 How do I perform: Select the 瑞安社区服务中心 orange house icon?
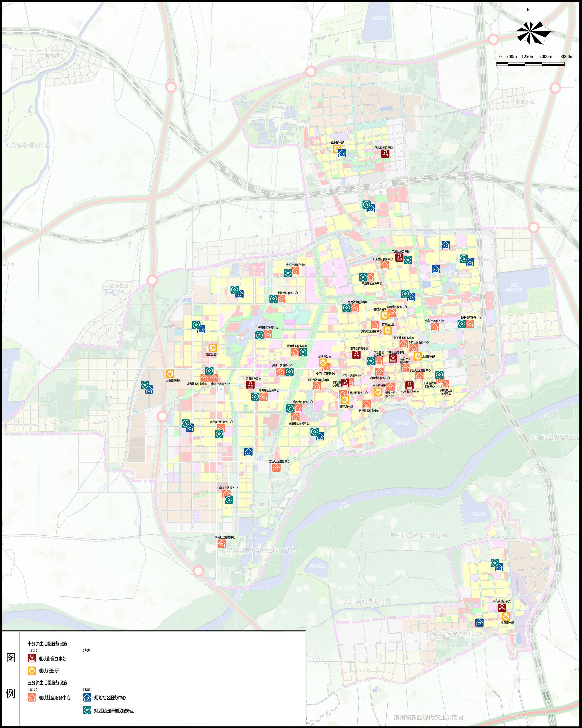(470, 323)
